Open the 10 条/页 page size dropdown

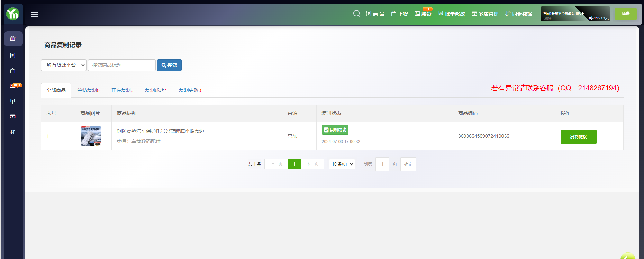click(x=342, y=164)
